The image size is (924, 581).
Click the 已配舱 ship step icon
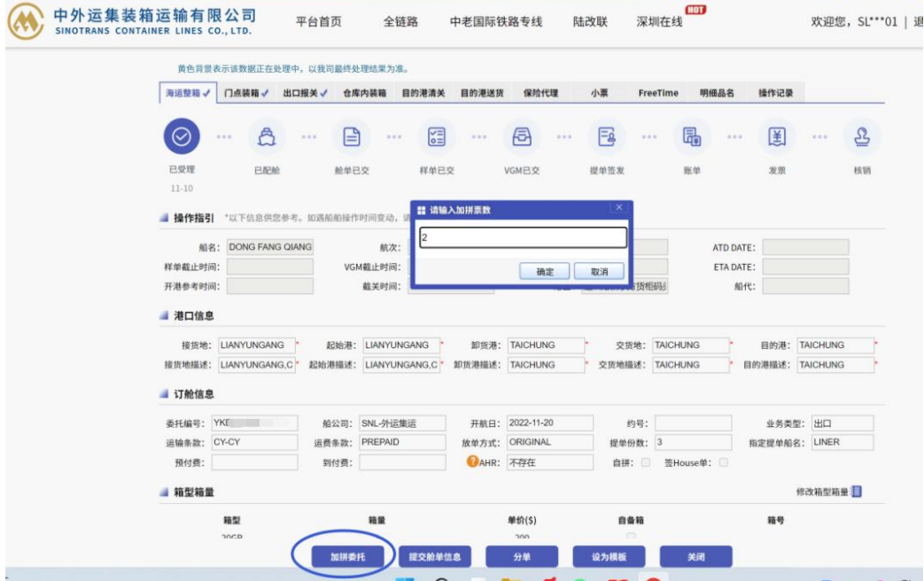[x=267, y=136]
